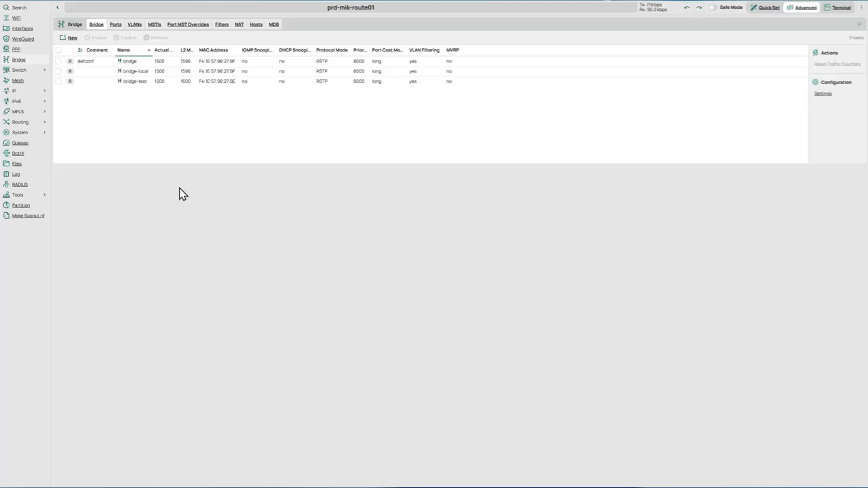Click the Queues icon in sidebar
Viewport: 868px width, 488px height.
6,143
